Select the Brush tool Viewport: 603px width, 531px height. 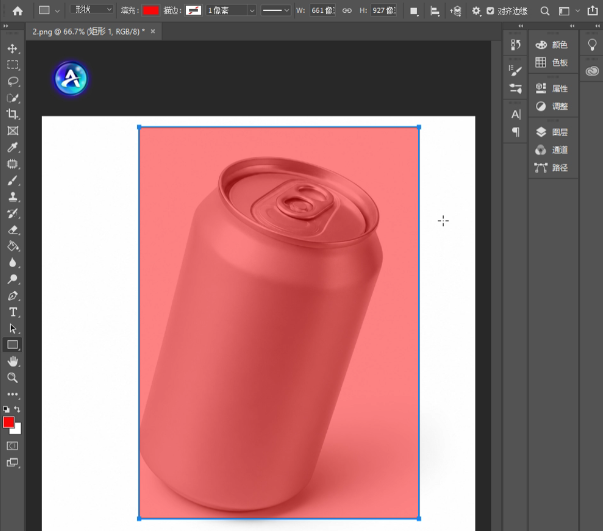pos(12,180)
